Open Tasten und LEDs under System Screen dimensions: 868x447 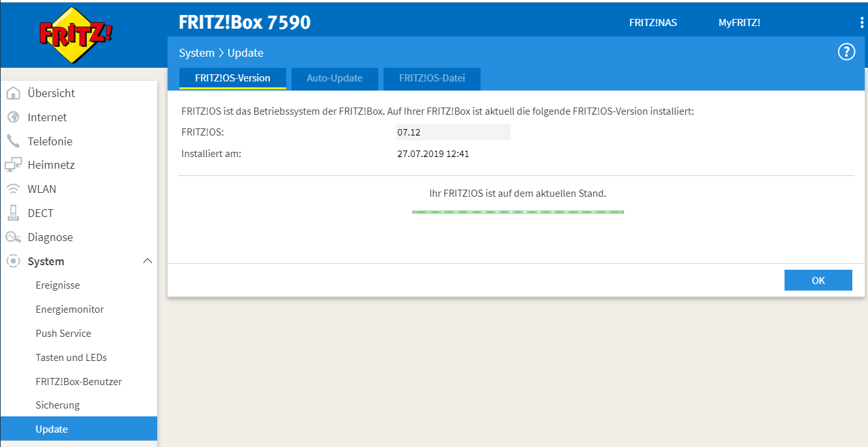point(71,357)
